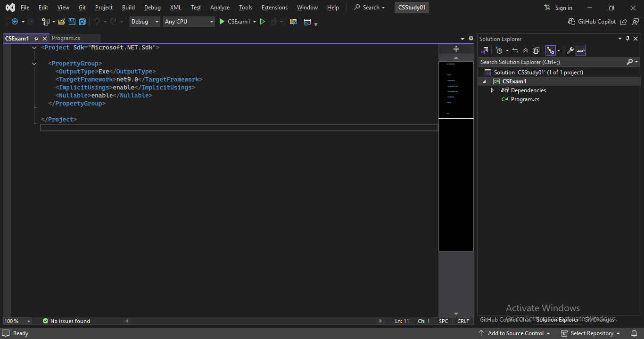Open the Any CPU platform dropdown

tap(189, 22)
